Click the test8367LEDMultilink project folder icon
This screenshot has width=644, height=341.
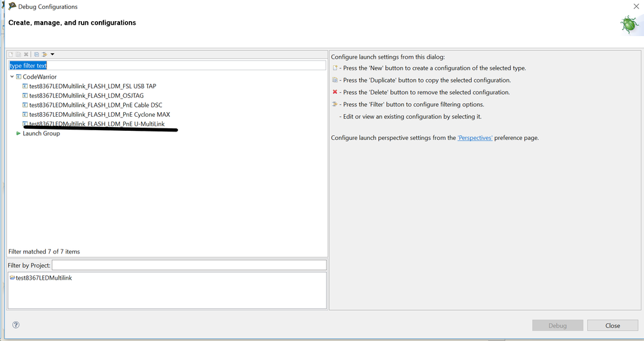(x=12, y=278)
